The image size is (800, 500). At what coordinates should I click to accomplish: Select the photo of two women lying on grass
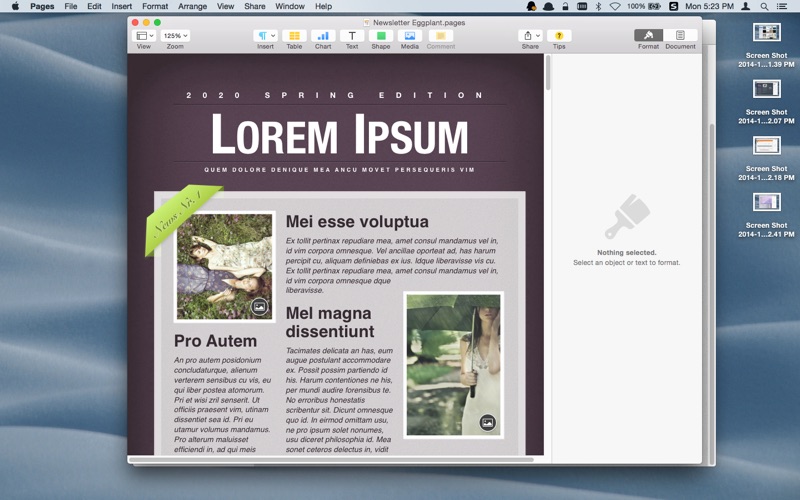[x=224, y=267]
